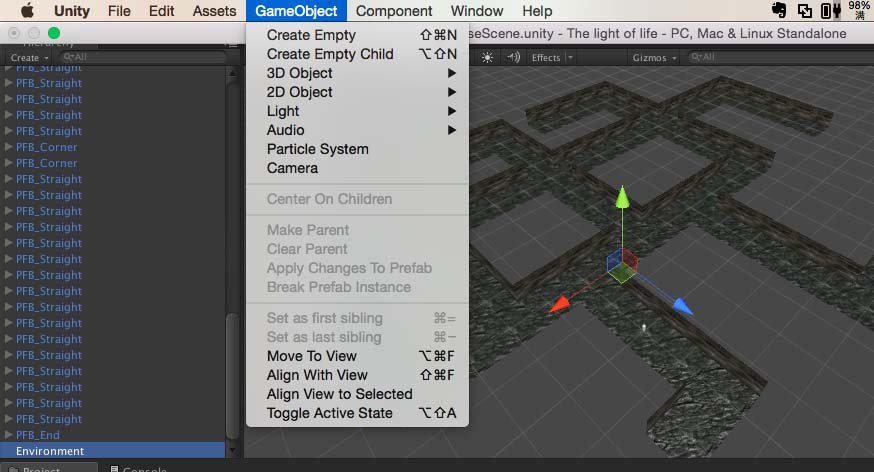
Task: Switch to the Project tab
Action: tap(49, 469)
